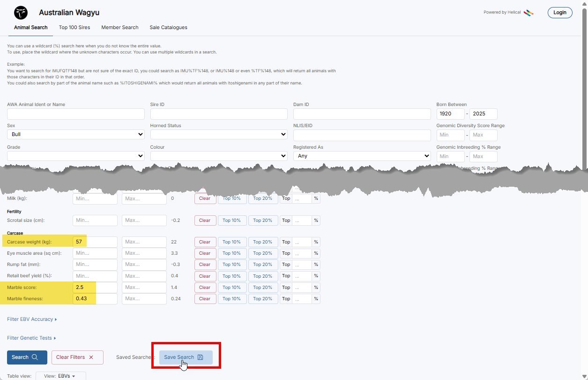Click the Login button
This screenshot has height=380, width=588.
pos(559,13)
